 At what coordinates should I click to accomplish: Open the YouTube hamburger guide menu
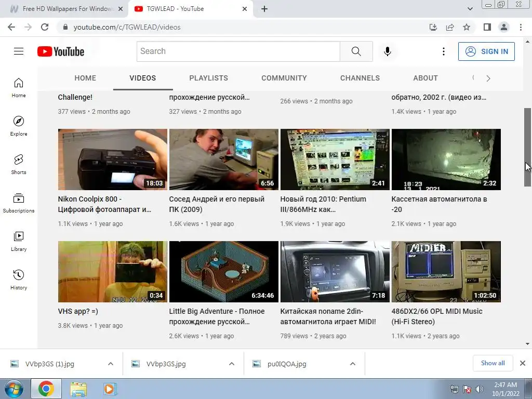click(x=19, y=51)
